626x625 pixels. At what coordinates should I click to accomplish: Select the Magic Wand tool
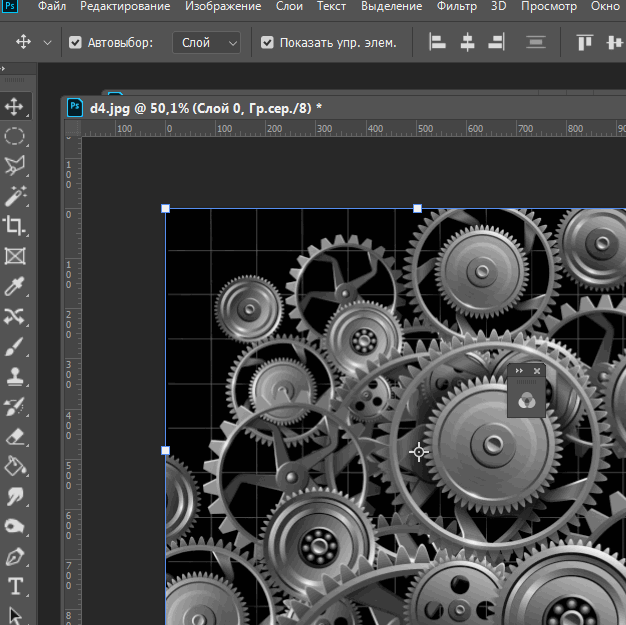point(14,196)
